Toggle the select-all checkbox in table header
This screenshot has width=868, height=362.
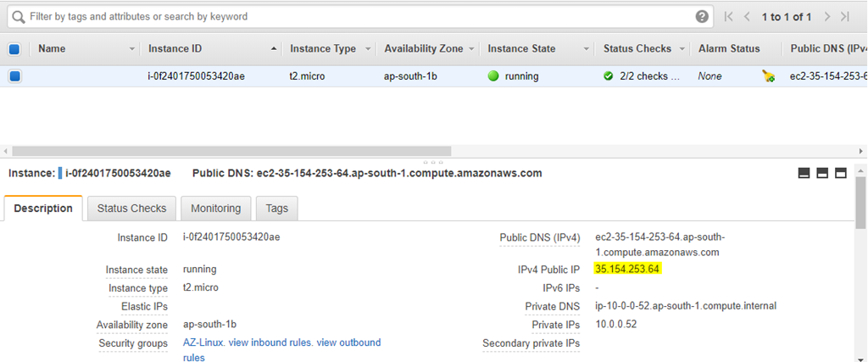point(14,49)
